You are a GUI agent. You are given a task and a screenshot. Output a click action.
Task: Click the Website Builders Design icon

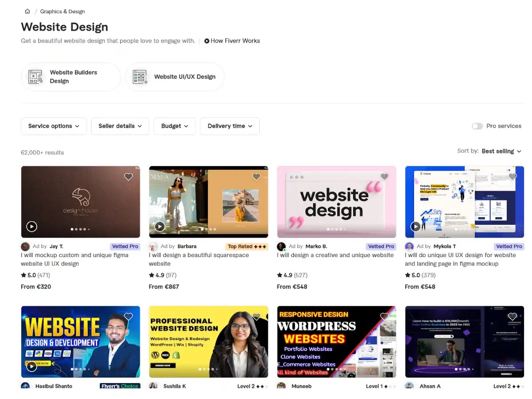click(x=36, y=77)
